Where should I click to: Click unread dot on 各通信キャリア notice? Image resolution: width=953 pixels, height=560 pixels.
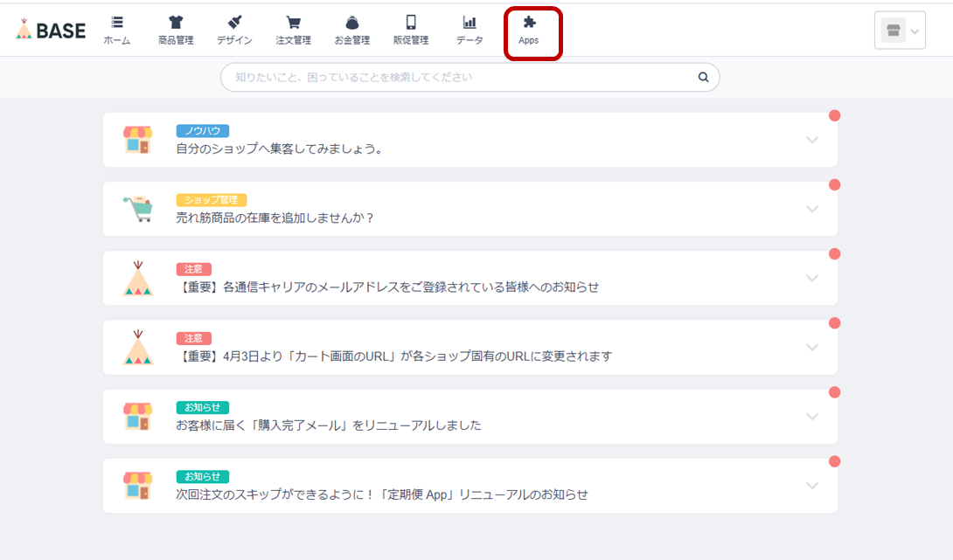[x=834, y=254]
